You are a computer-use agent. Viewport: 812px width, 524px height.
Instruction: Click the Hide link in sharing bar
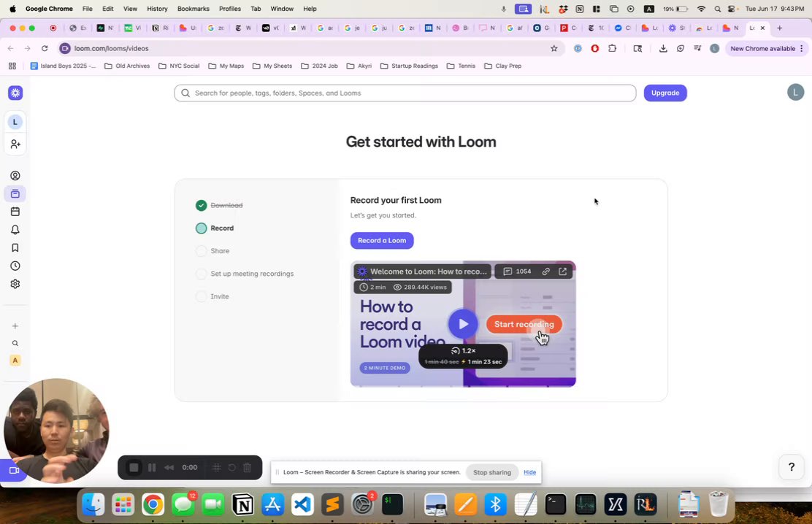[x=529, y=472]
